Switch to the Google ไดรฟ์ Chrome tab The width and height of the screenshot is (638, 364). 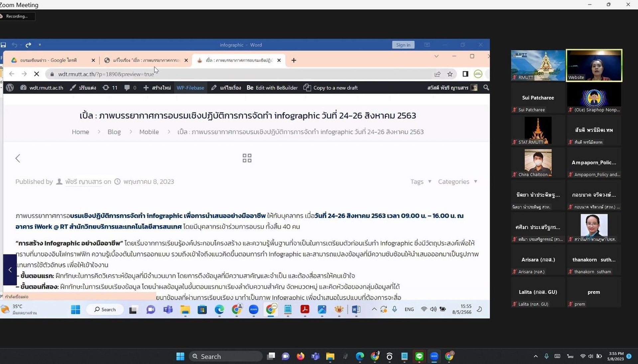48,60
